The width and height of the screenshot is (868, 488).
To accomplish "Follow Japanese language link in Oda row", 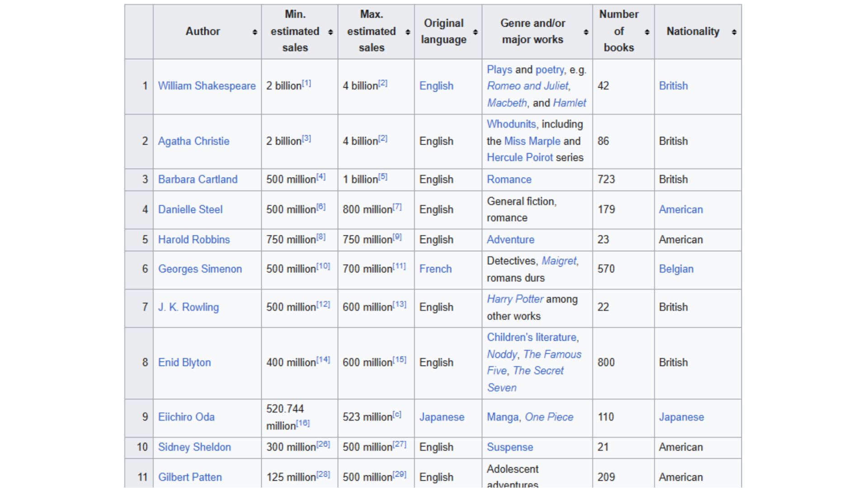I will [x=442, y=417].
